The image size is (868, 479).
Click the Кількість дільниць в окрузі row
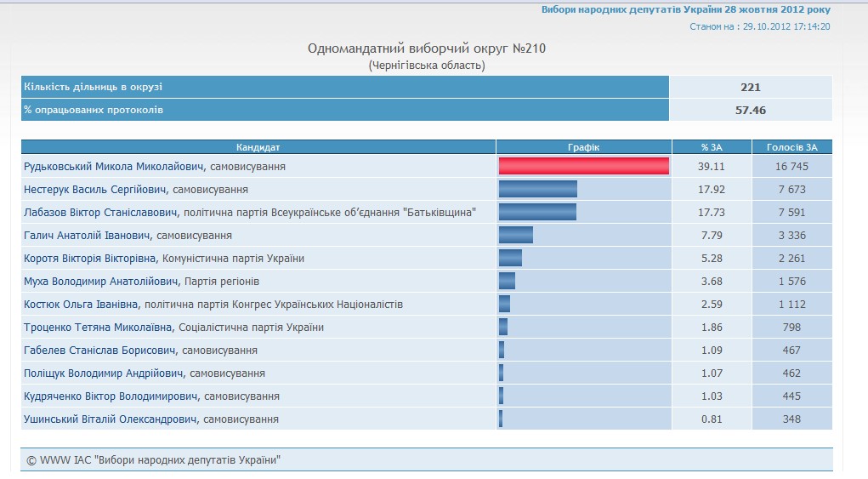[344, 87]
